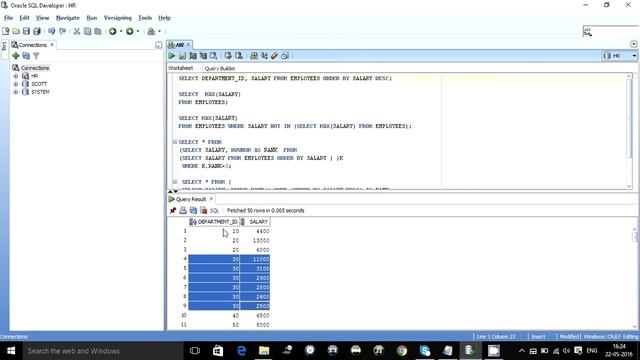Screen dimensions: 640x360
Task: Click the SQL Tuning Advisor icon
Action: click(x=213, y=56)
